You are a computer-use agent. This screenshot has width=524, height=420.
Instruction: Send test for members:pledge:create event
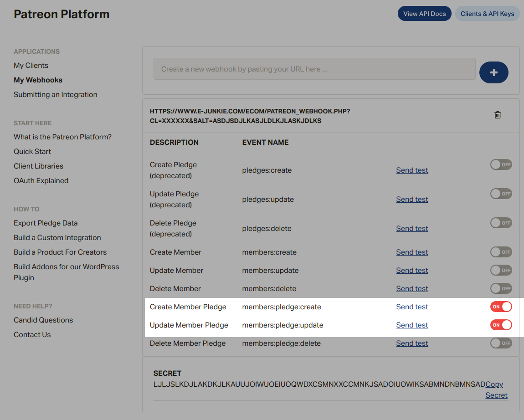412,307
